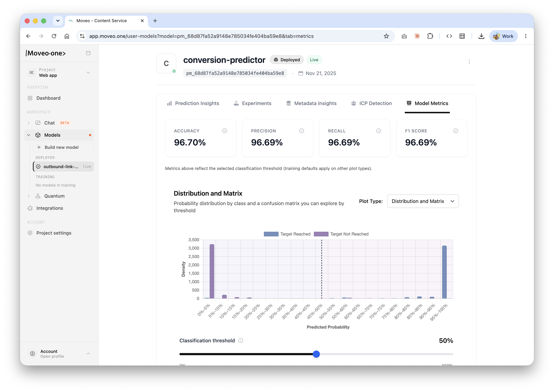
Task: Click Build new model button
Action: [x=63, y=147]
